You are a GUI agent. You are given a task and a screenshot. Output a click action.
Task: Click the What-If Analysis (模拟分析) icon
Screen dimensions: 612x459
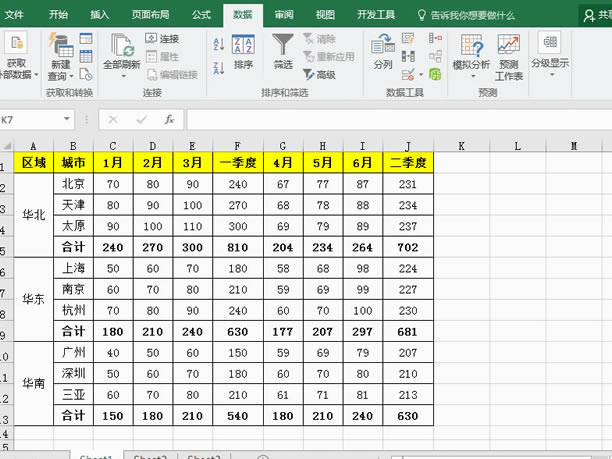click(x=471, y=45)
